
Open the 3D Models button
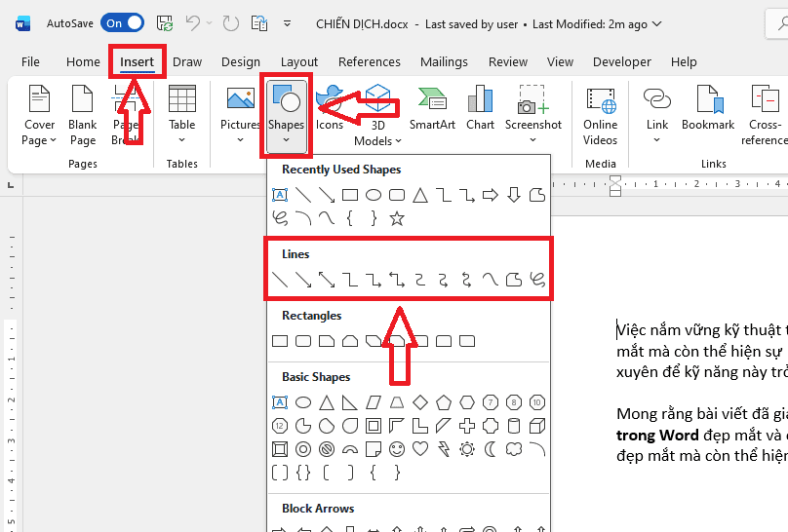(377, 115)
